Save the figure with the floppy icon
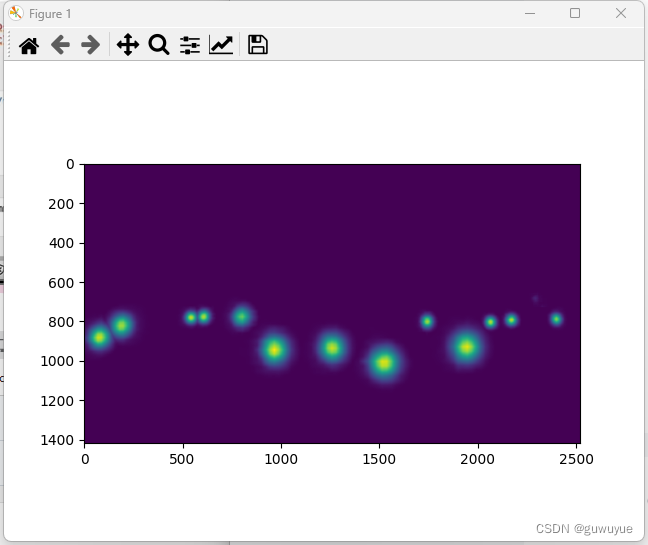Viewport: 648px width, 545px height. click(258, 45)
